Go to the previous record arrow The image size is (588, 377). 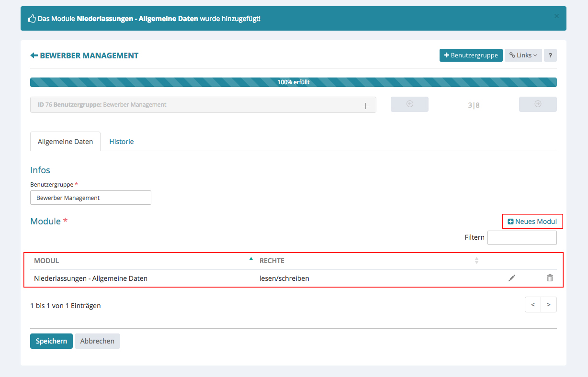pyautogui.click(x=409, y=104)
